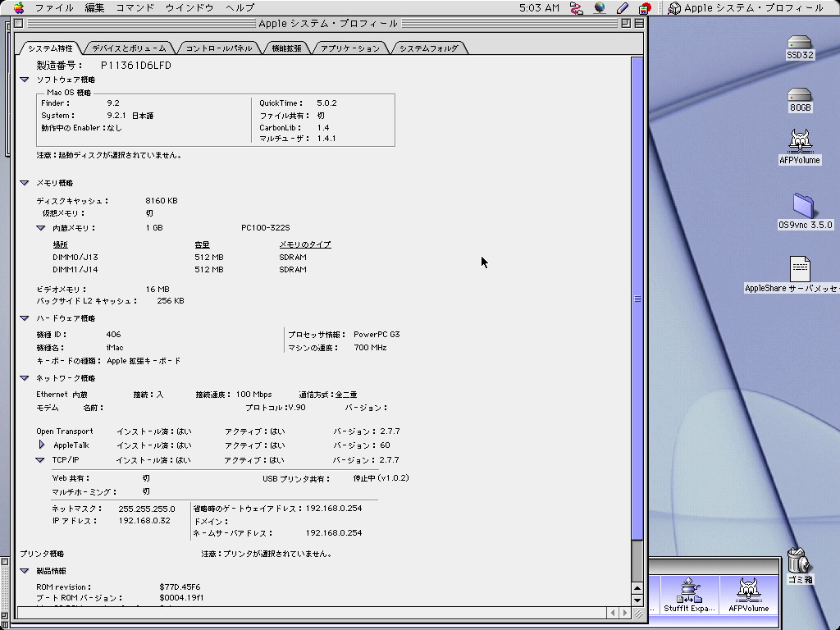Viewport: 840px width, 630px height.
Task: Click the netmask 255.255.255.0 value
Action: [146, 509]
